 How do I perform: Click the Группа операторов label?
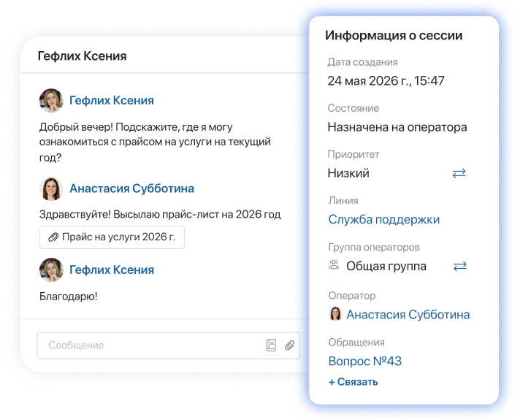pyautogui.click(x=374, y=248)
